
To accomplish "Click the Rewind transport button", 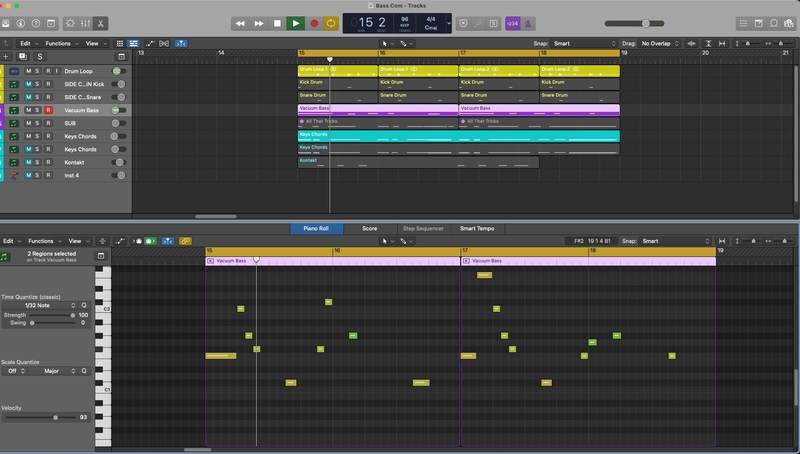I will [x=241, y=23].
